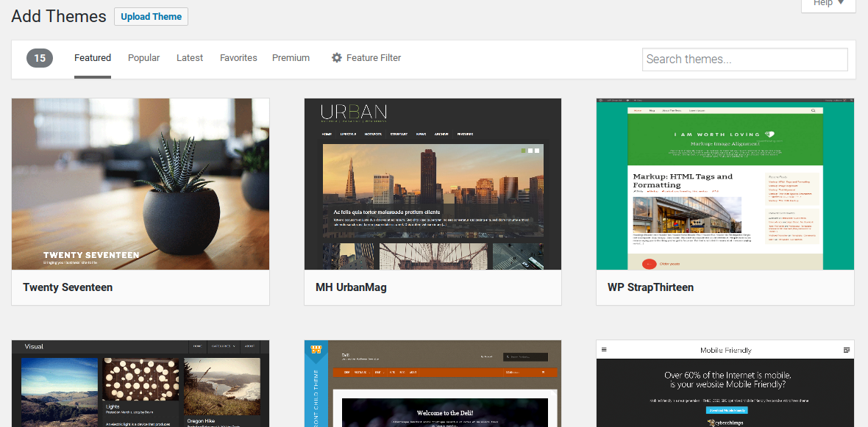
Task: Open the Twenty Seventeen theme screenshot
Action: pos(140,184)
